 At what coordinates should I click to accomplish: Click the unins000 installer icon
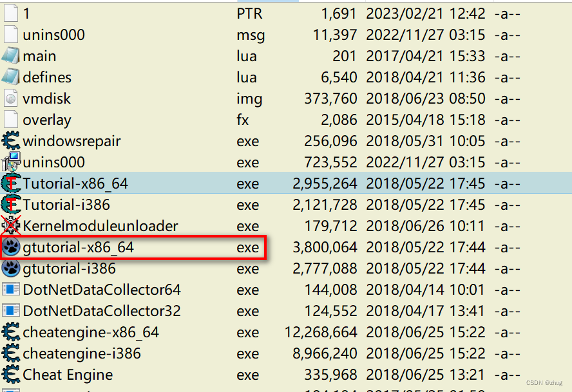pos(11,162)
